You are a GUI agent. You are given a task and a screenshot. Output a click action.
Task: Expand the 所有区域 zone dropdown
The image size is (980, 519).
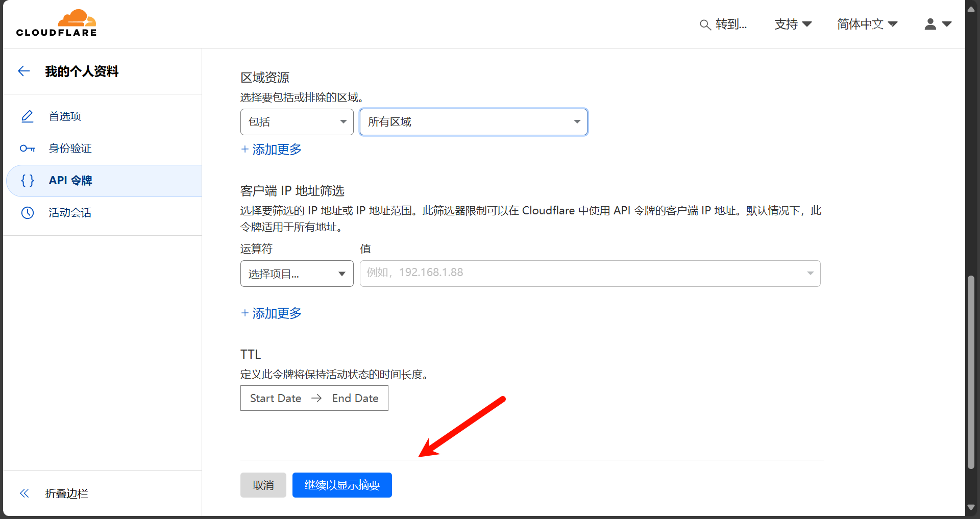point(474,122)
